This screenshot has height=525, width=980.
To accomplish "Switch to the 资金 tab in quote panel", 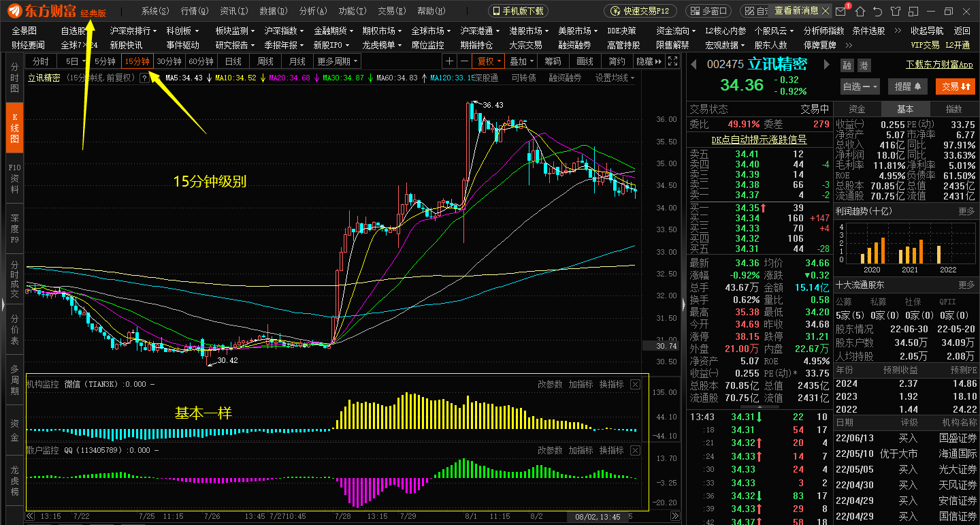I will pyautogui.click(x=857, y=110).
